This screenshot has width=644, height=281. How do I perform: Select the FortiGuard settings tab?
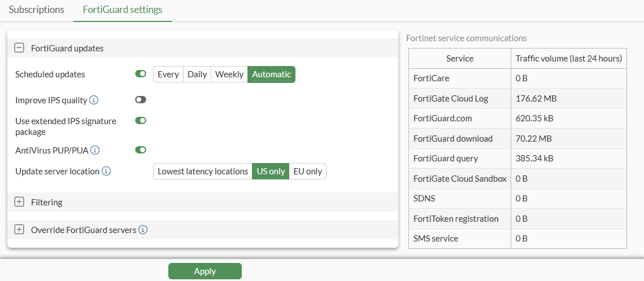pos(122,10)
